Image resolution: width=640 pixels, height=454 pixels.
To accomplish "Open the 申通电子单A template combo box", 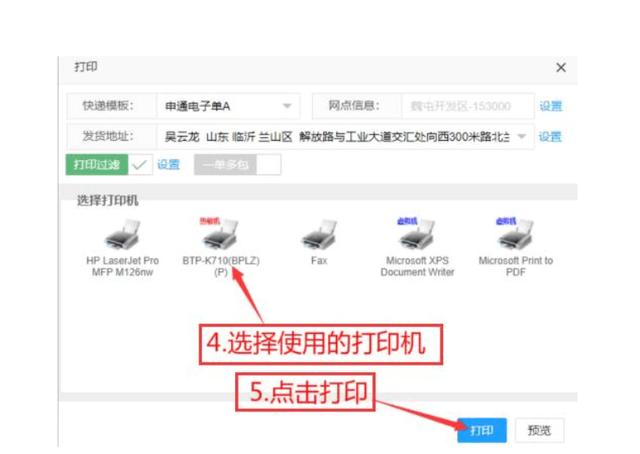I will (228, 106).
